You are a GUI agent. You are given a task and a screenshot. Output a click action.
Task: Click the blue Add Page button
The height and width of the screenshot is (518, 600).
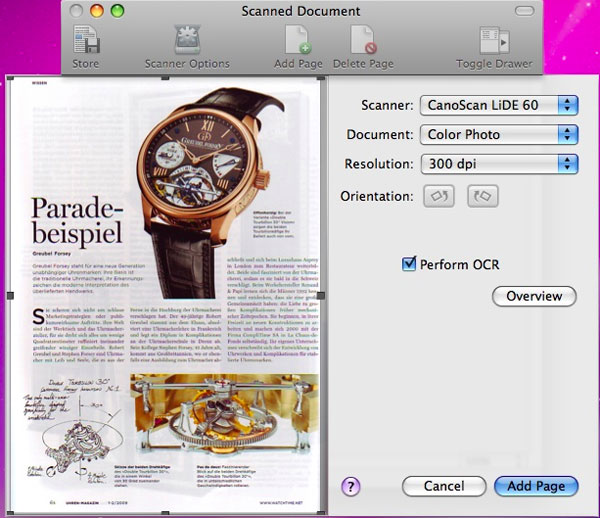536,486
